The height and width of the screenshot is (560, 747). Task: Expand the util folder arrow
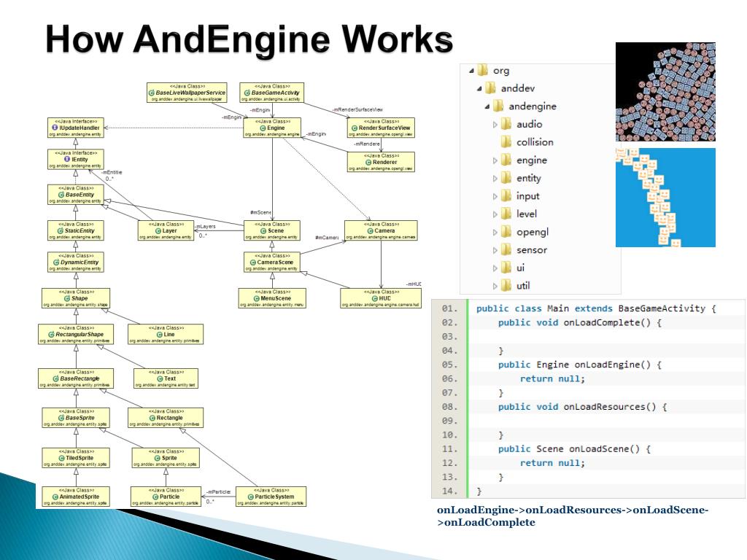click(x=495, y=286)
